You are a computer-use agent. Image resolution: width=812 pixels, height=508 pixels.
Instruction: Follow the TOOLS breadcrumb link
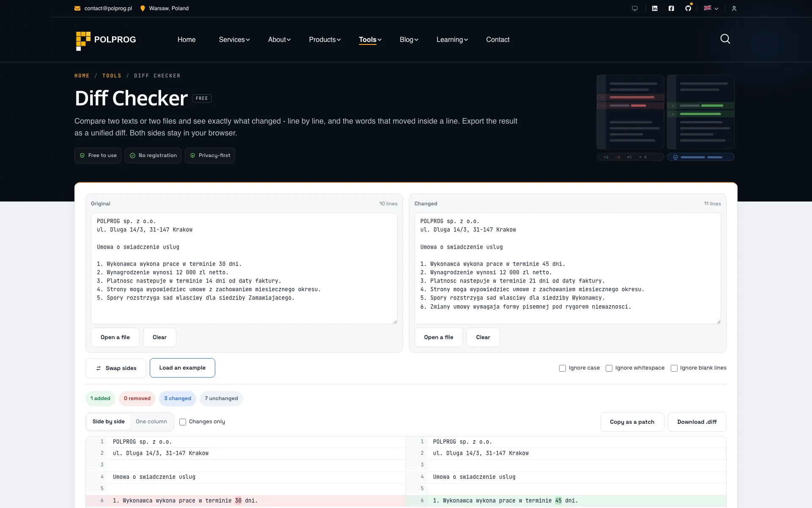112,76
